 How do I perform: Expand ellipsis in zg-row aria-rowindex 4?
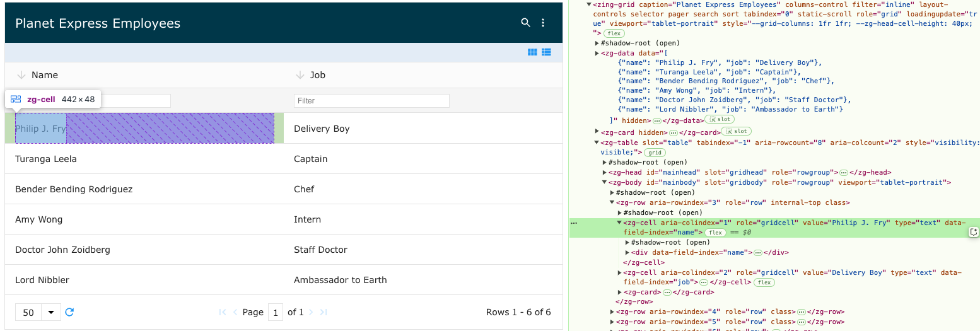pyautogui.click(x=802, y=311)
